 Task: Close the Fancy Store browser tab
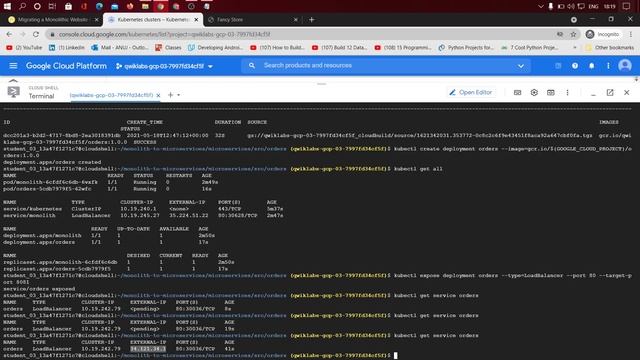(296, 20)
